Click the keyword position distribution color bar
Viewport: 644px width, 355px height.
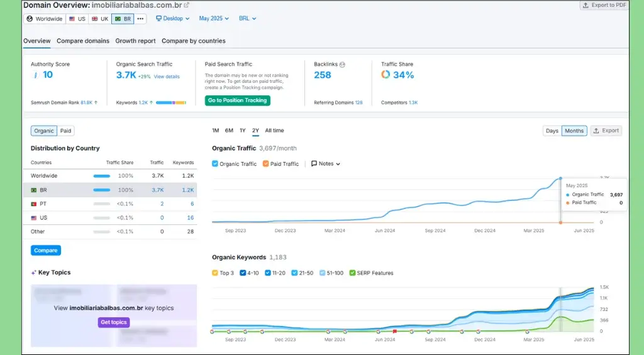point(171,102)
